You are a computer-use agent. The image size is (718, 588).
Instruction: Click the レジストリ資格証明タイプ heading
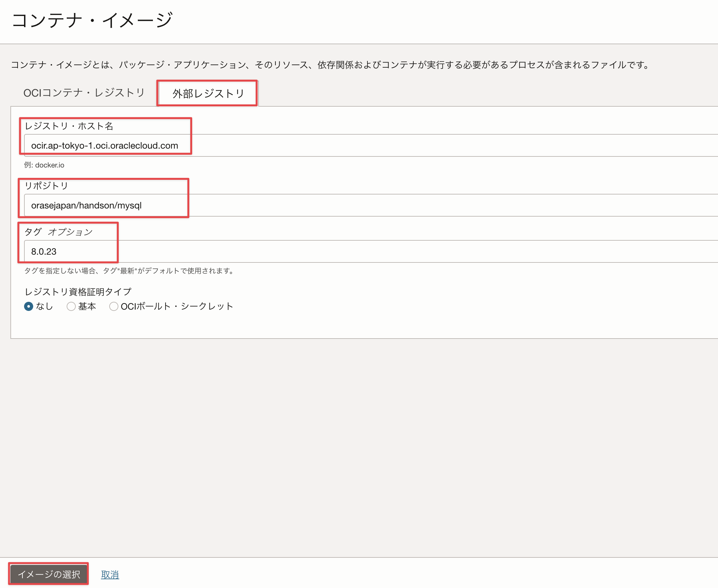coord(78,292)
